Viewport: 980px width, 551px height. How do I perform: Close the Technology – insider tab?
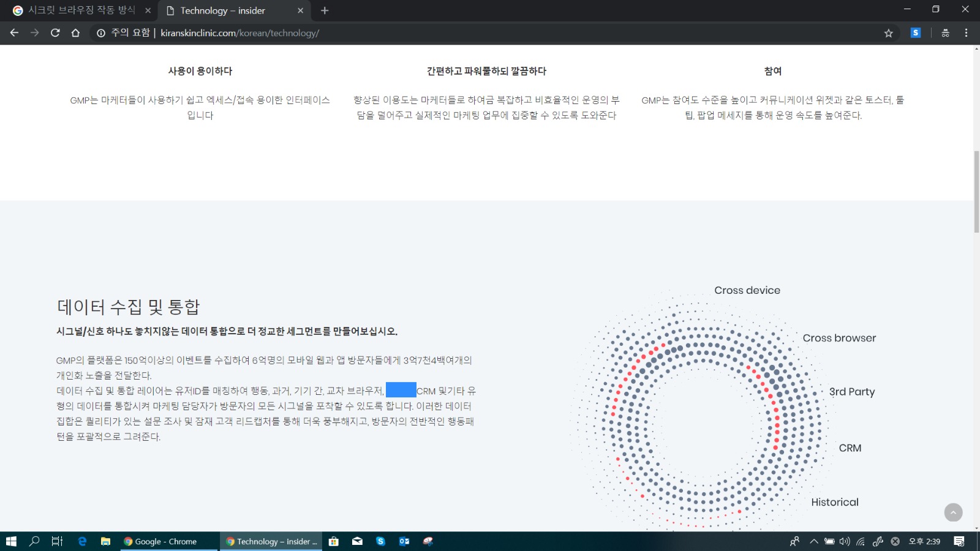click(300, 10)
